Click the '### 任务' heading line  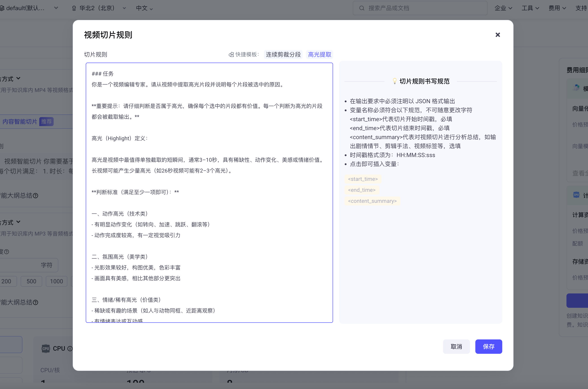103,74
